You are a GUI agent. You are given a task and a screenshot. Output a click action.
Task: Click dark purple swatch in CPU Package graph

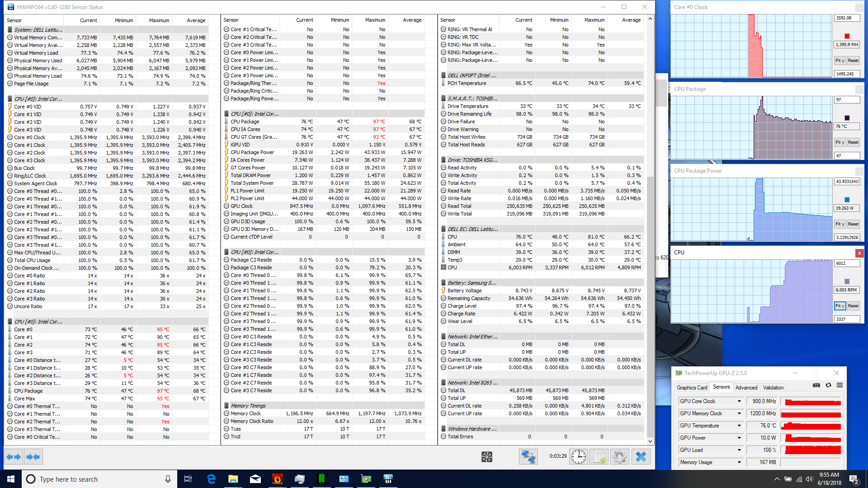(847, 118)
